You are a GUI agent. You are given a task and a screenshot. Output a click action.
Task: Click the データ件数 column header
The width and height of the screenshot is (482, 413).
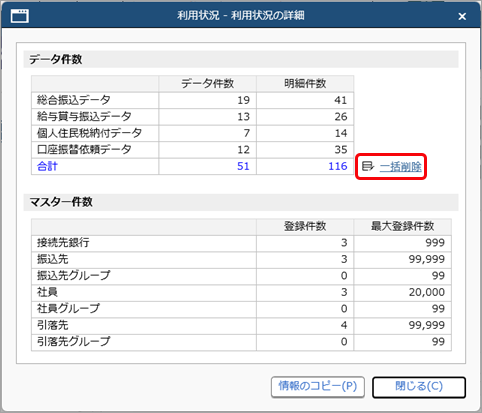click(207, 83)
